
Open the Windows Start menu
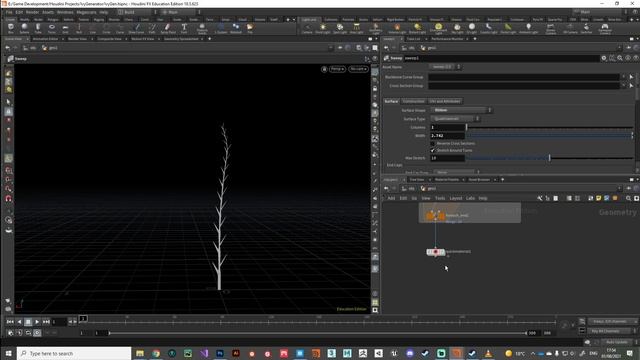[x=8, y=353]
